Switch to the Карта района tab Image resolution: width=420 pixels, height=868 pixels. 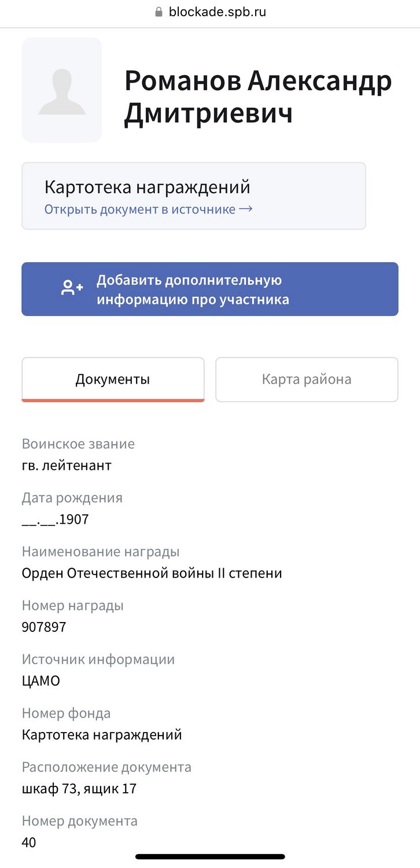(x=307, y=380)
